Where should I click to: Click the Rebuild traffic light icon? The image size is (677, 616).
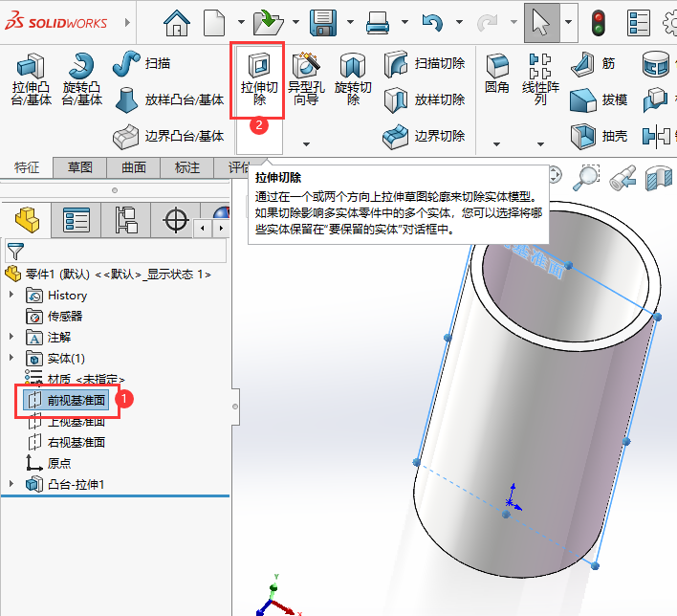tap(598, 23)
